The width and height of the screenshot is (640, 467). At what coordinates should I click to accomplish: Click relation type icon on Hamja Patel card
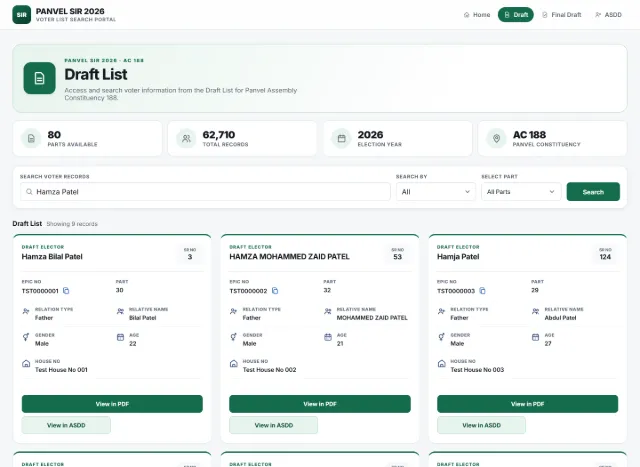441,311
